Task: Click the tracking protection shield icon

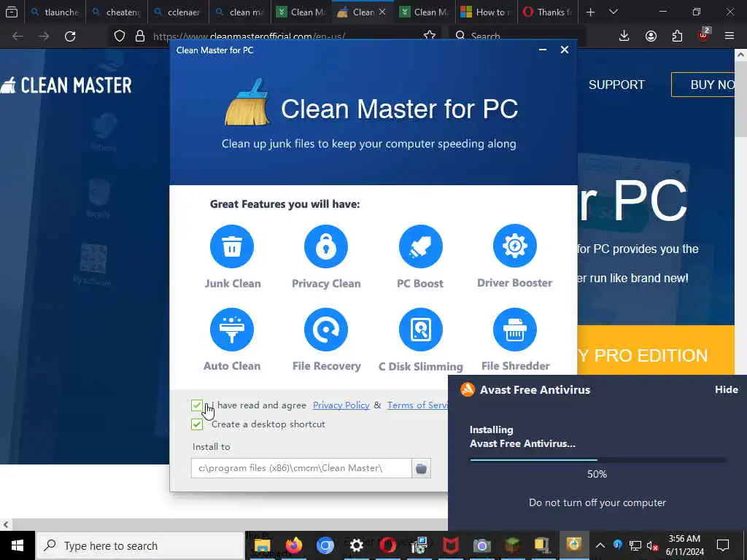Action: [120, 36]
